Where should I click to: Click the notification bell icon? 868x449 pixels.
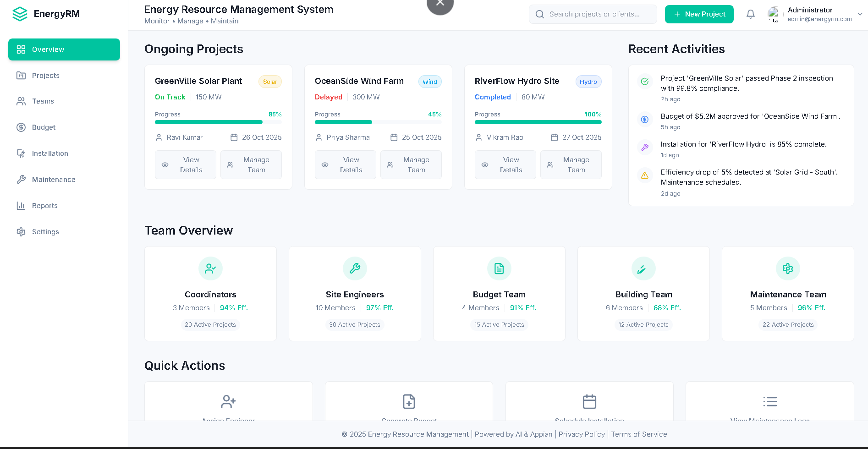[750, 14]
